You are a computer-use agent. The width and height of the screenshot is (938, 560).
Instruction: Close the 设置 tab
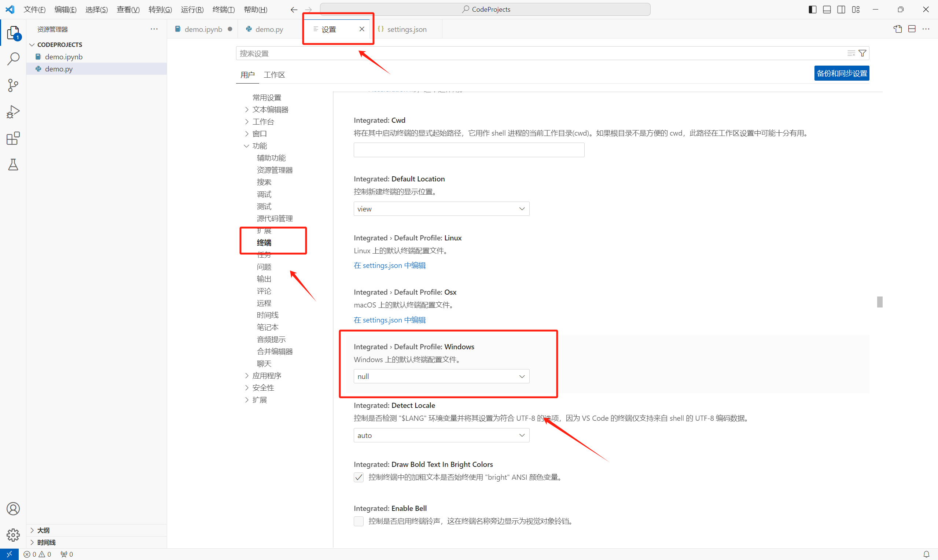click(x=362, y=29)
